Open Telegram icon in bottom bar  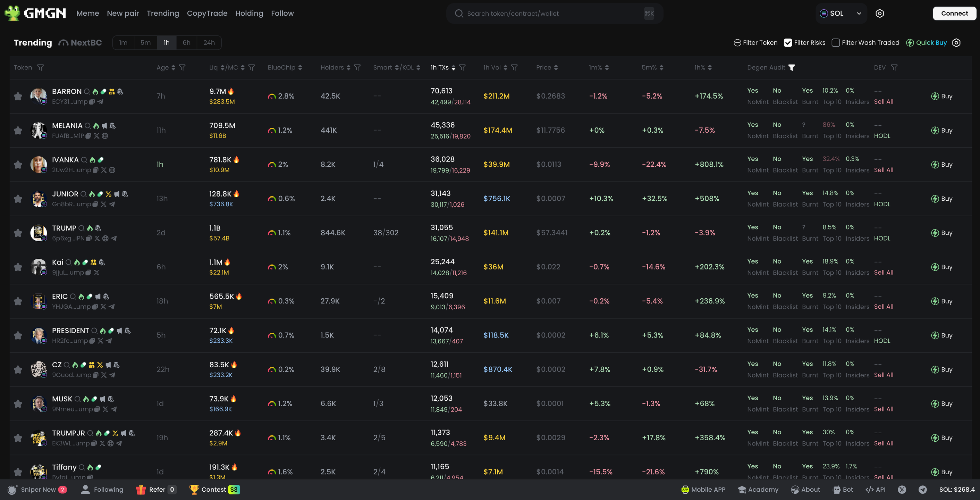pyautogui.click(x=922, y=490)
